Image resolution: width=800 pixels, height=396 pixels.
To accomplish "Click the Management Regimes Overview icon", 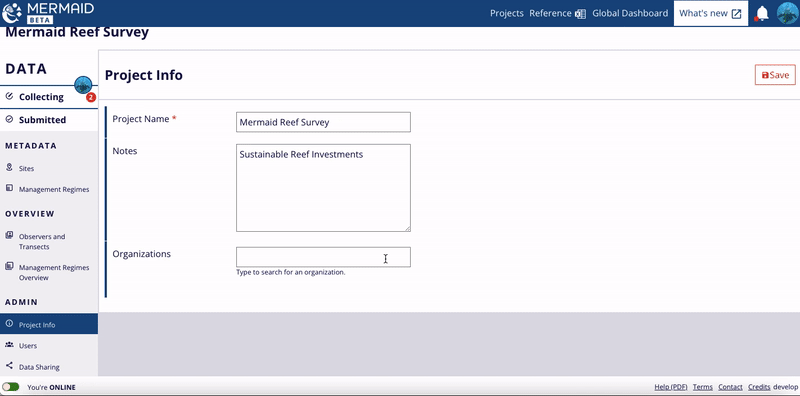I will click(9, 266).
